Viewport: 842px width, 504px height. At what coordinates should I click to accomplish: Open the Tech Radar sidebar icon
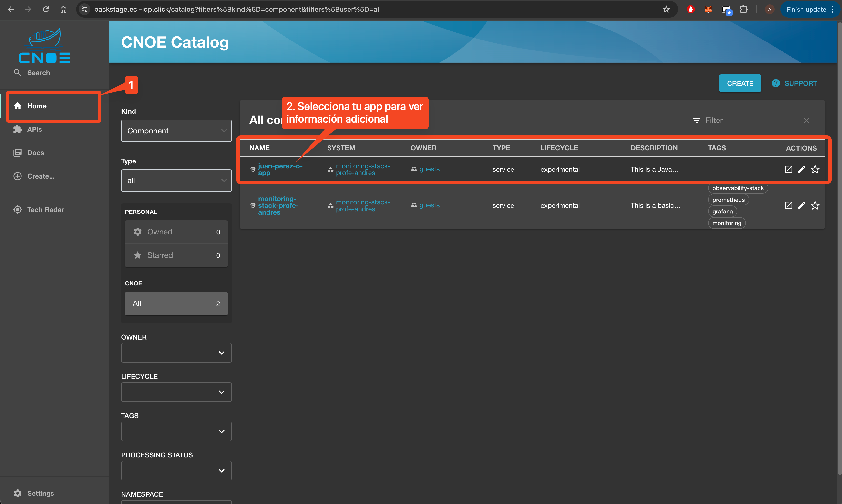pos(18,210)
